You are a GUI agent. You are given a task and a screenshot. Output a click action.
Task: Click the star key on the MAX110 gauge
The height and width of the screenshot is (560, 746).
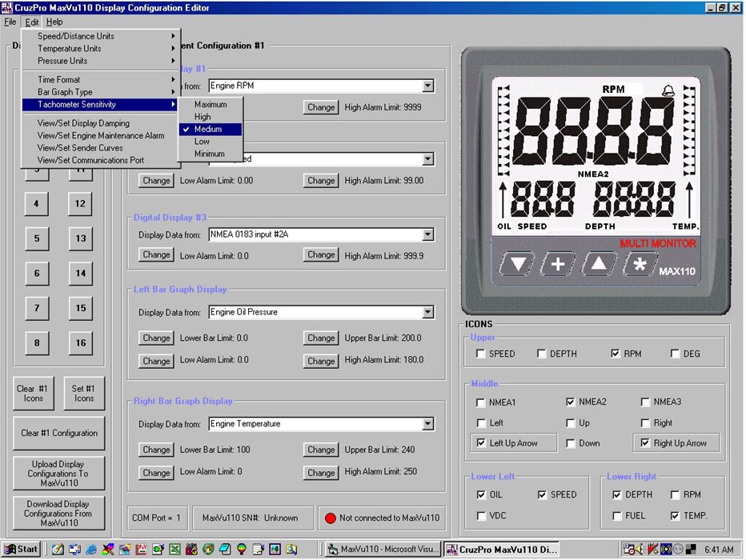(x=640, y=263)
